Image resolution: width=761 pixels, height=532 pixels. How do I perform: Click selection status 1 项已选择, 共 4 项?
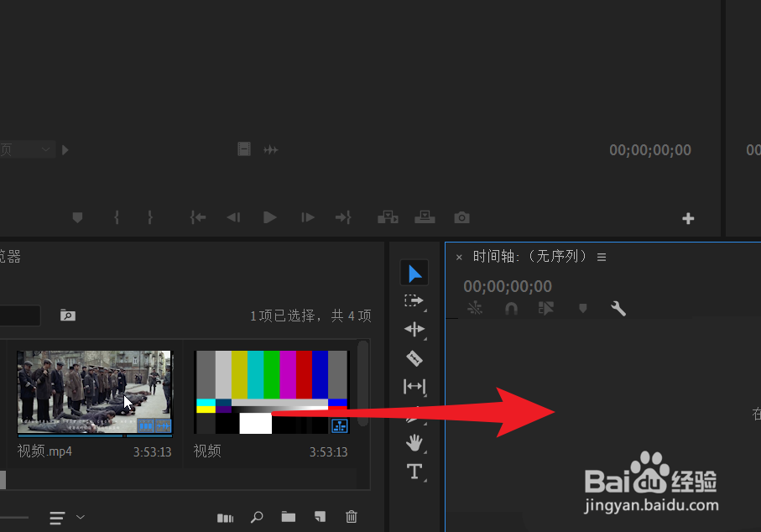pos(310,316)
